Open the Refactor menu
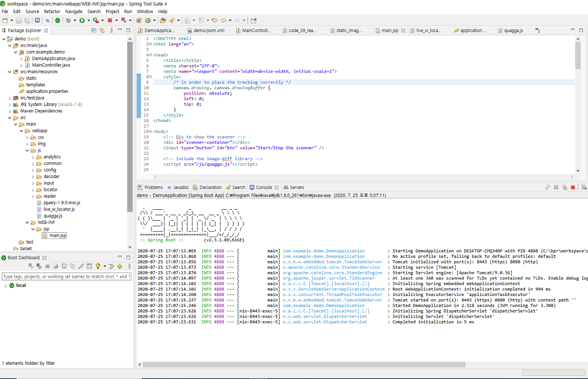 52,11
